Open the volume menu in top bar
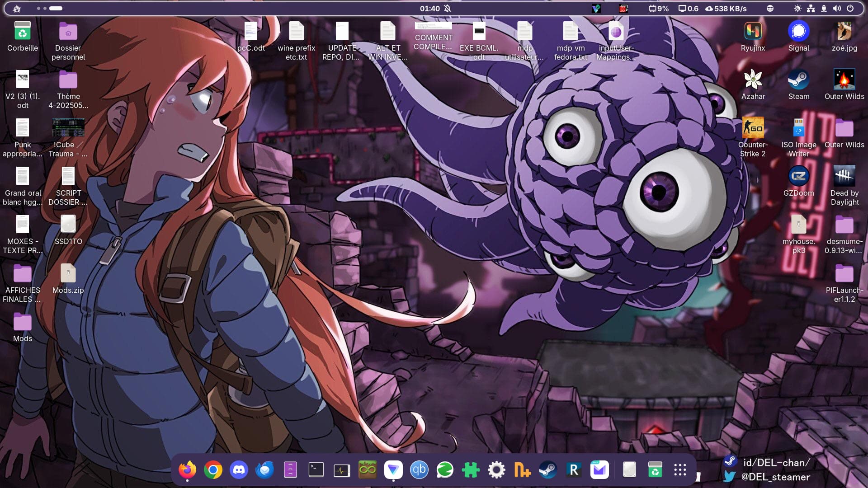The height and width of the screenshot is (488, 868). [x=837, y=9]
